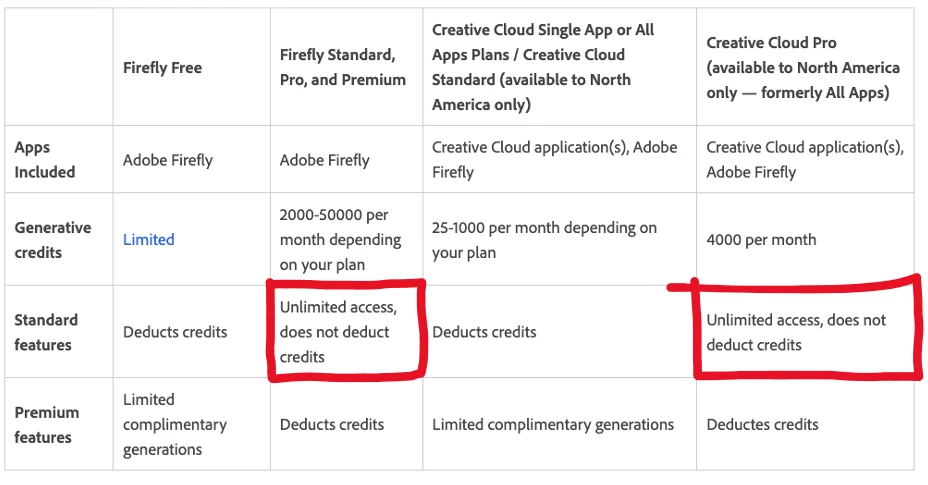Click the 25-1000 per month cell

pyautogui.click(x=544, y=240)
